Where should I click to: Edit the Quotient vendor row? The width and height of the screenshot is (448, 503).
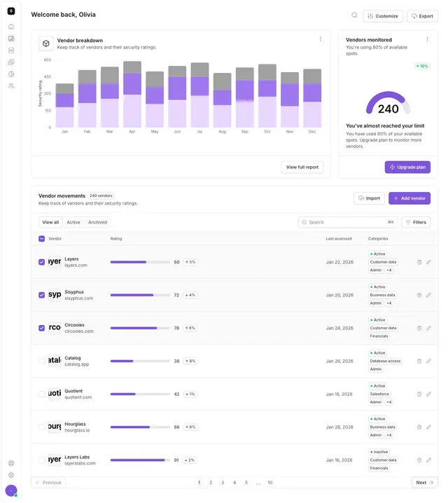[429, 394]
